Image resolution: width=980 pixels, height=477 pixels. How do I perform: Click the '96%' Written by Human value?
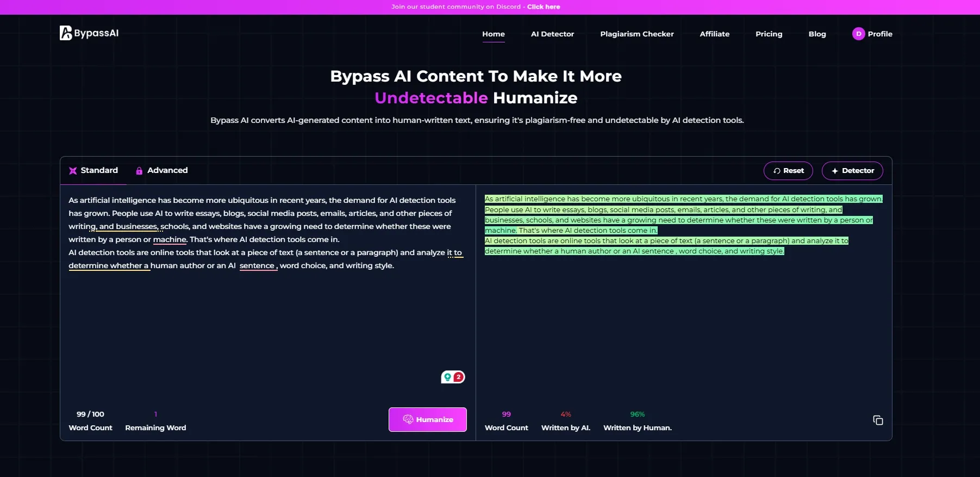[638, 414]
